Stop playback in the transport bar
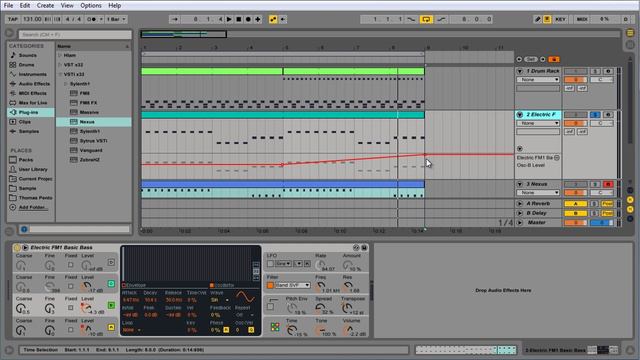The height and width of the screenshot is (360, 640). click(239, 19)
